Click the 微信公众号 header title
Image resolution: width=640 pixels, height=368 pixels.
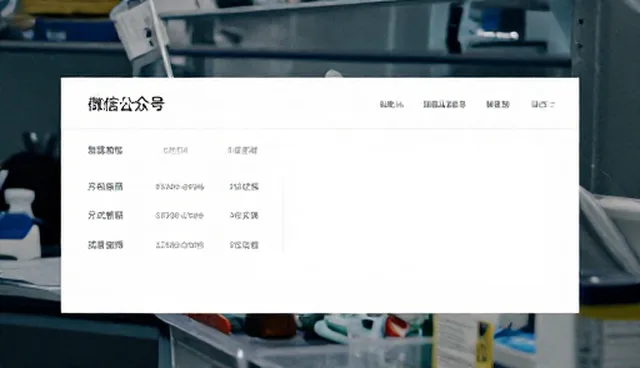point(126,104)
